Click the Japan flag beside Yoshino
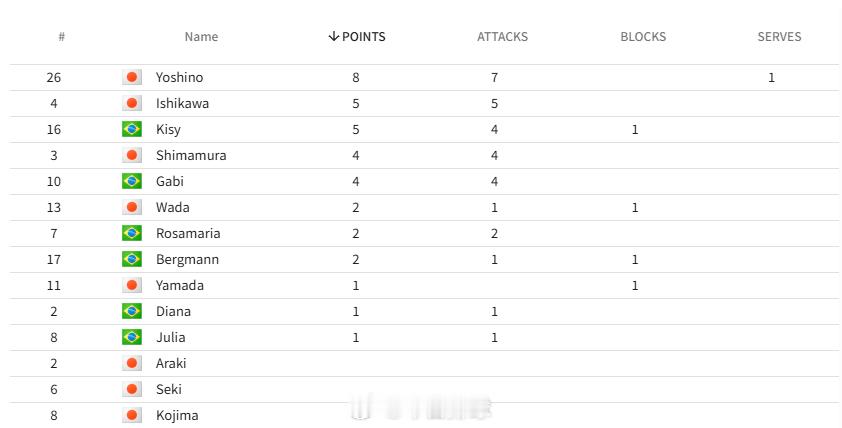 point(132,77)
